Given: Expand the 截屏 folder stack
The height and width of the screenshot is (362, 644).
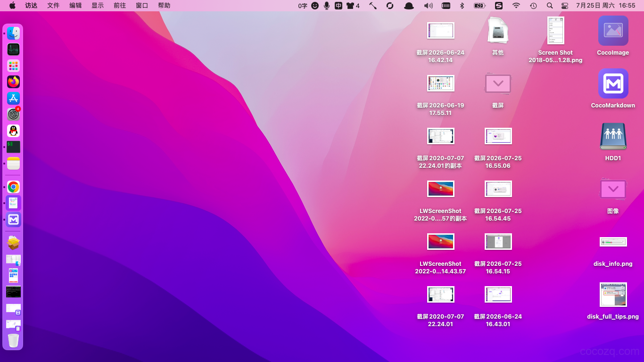Looking at the screenshot, I should (x=498, y=83).
